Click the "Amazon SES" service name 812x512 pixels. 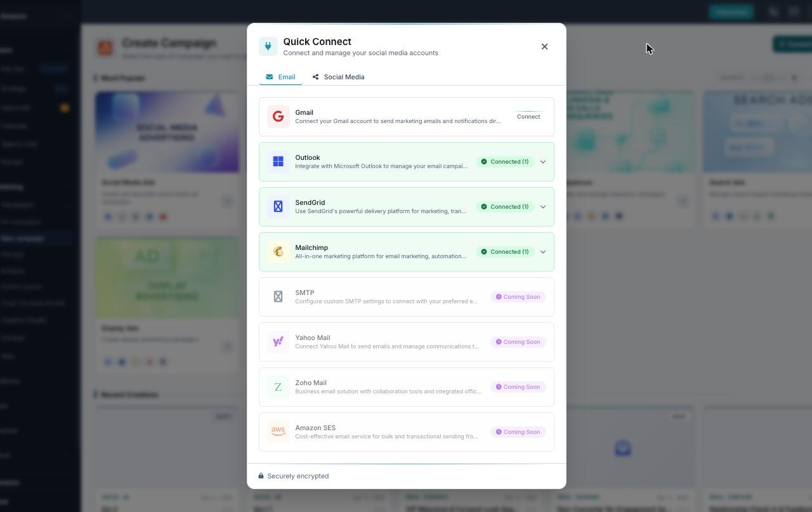315,428
